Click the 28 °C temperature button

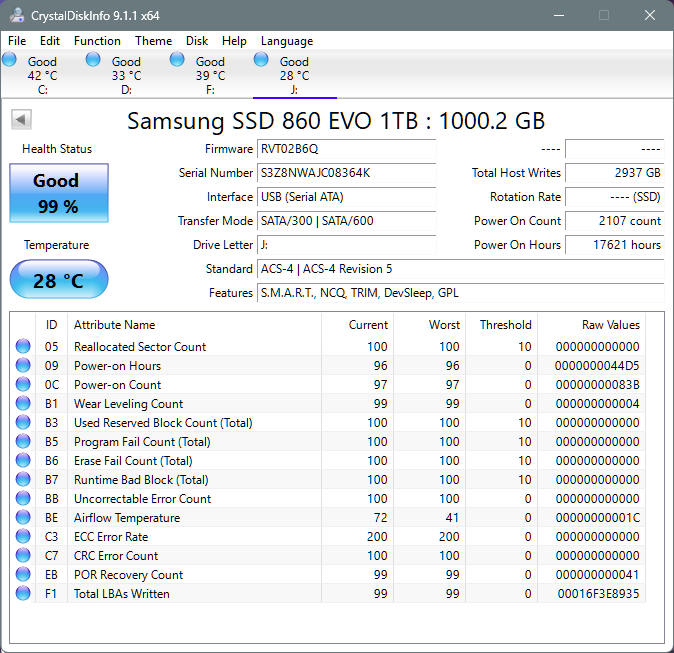(x=58, y=281)
